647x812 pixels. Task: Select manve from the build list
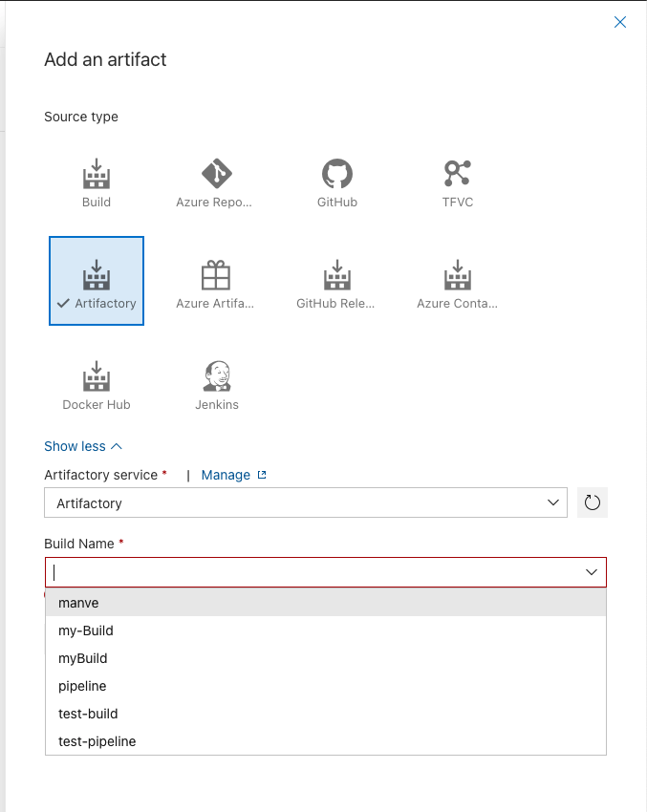pos(326,603)
